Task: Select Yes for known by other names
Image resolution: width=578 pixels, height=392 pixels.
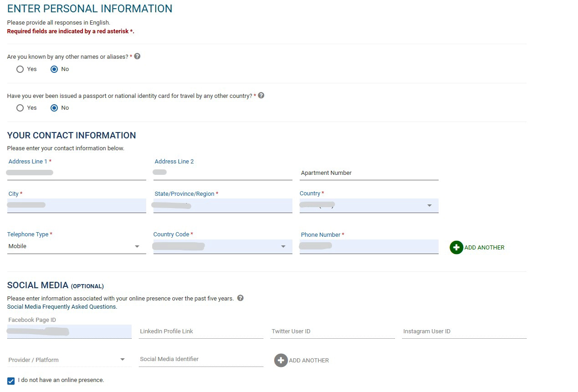Action: coord(20,69)
